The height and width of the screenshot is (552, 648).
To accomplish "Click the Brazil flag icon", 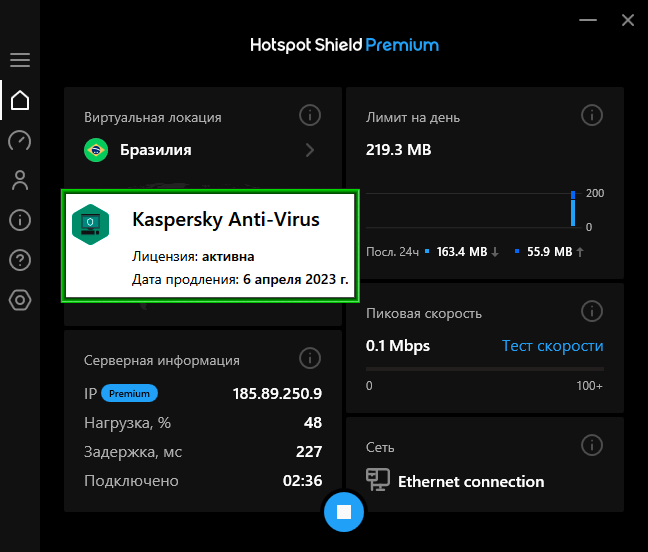I will [96, 150].
